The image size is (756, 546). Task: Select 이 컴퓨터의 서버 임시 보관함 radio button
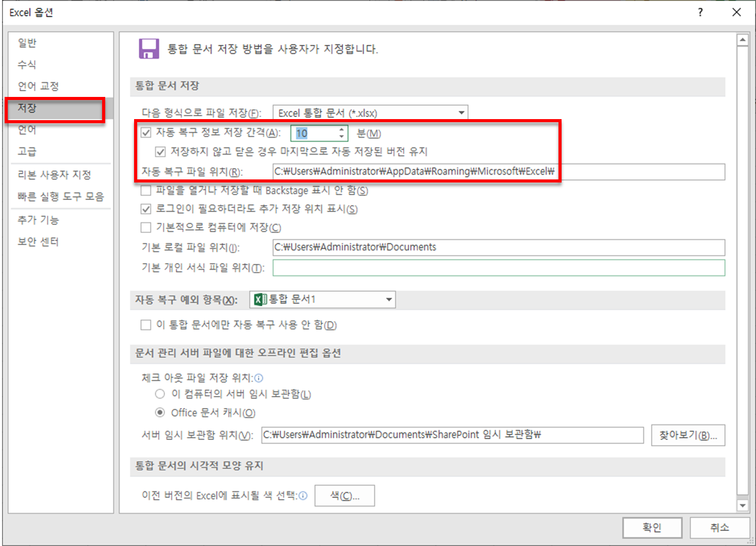click(x=160, y=394)
